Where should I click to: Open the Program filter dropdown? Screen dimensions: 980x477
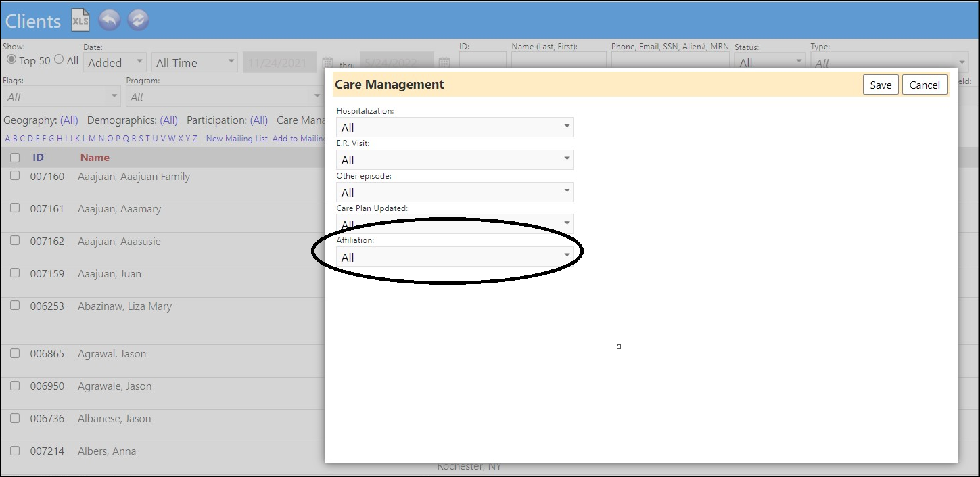[225, 97]
